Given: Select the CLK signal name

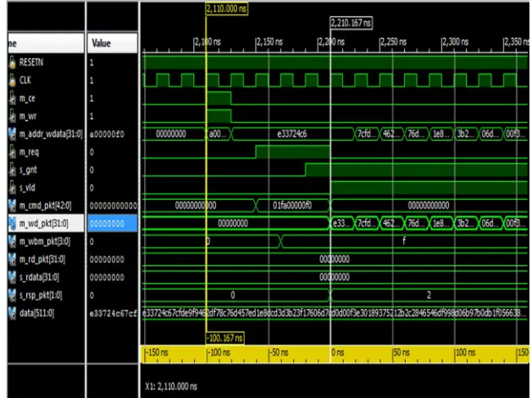Looking at the screenshot, I should pyautogui.click(x=25, y=80).
